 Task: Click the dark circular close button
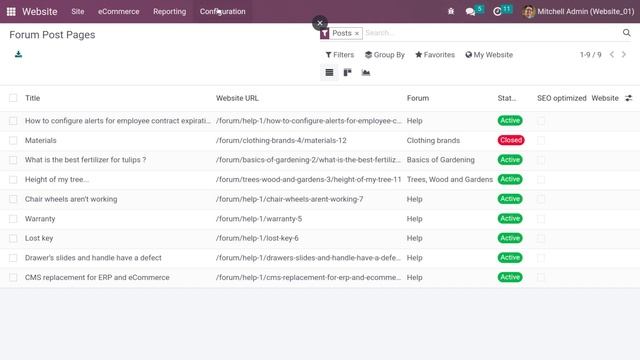(320, 23)
